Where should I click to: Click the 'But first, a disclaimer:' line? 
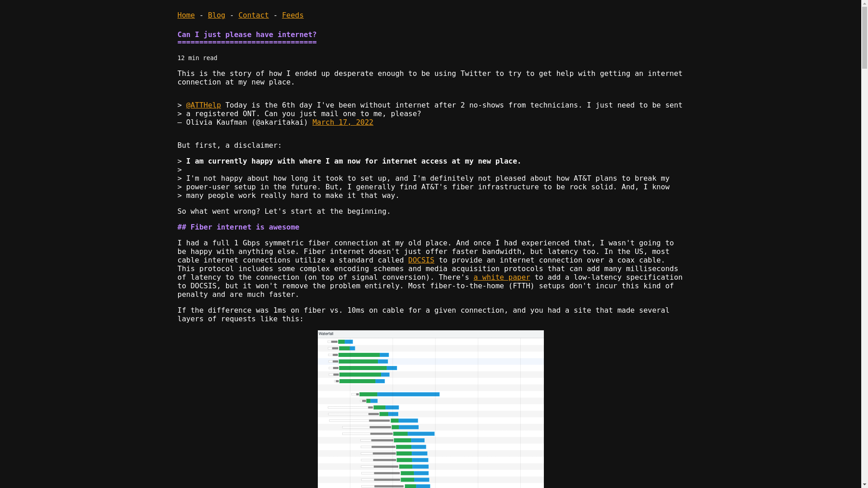pos(229,145)
